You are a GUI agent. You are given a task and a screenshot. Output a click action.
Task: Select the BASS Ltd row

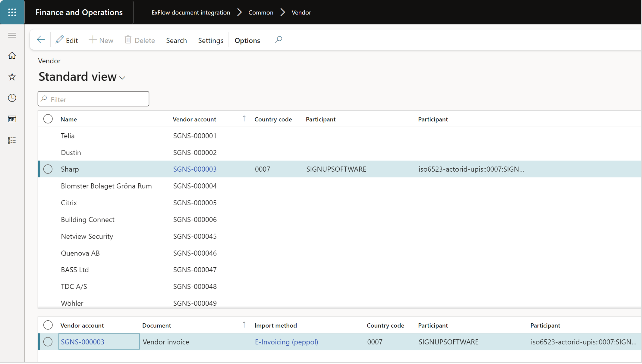(x=339, y=270)
